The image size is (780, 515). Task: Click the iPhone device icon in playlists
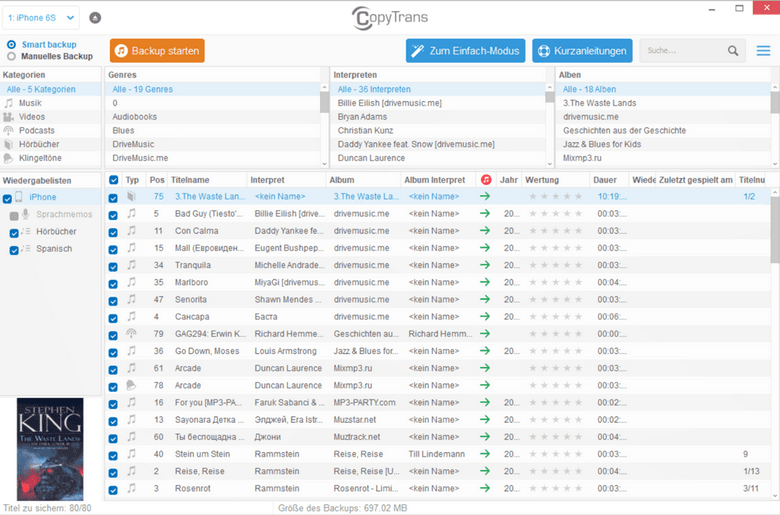click(19, 197)
